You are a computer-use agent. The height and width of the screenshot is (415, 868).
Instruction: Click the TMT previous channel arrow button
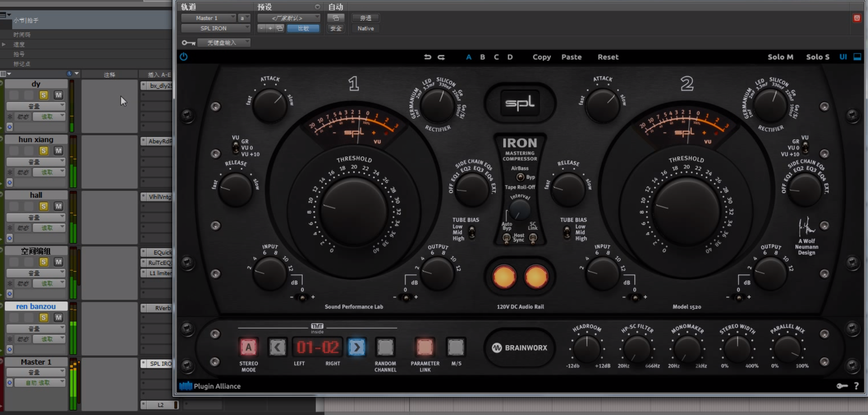(277, 347)
